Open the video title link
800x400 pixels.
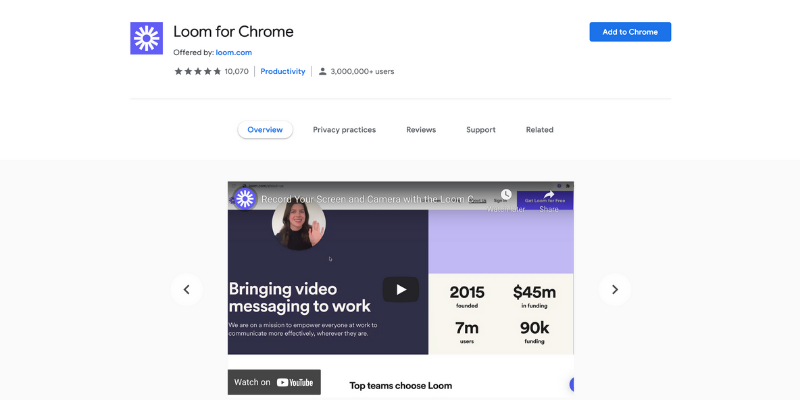click(x=367, y=199)
